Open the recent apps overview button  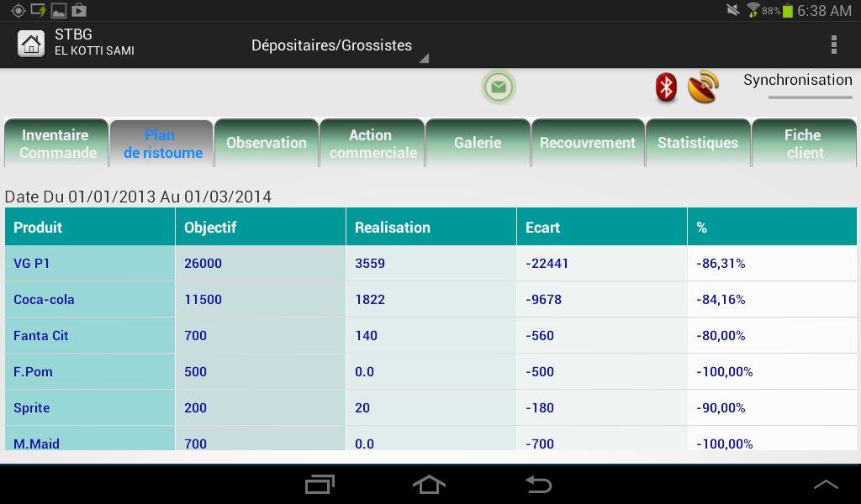tap(320, 485)
